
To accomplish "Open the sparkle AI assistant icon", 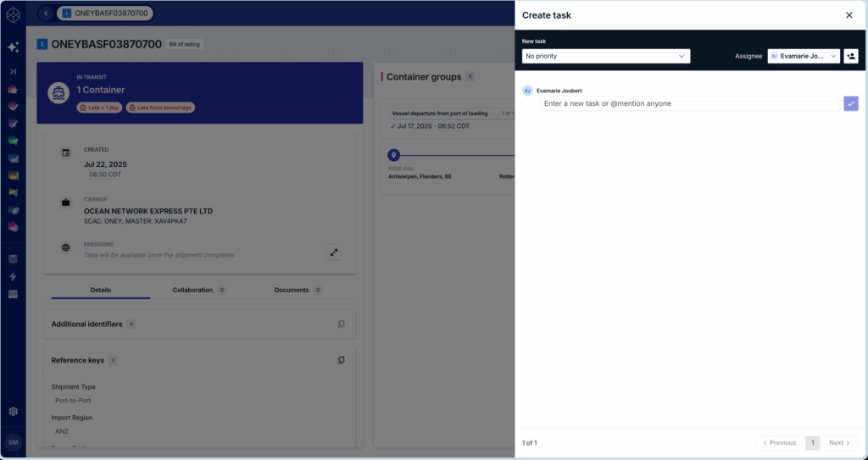I will (14, 47).
